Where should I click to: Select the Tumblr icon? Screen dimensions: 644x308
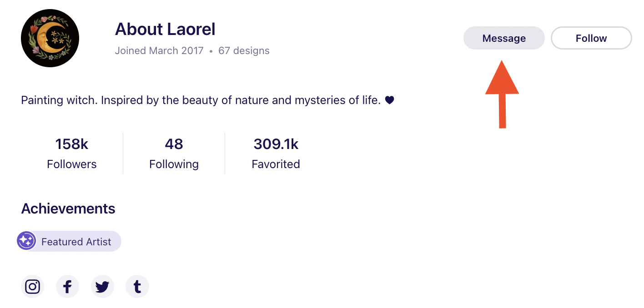click(137, 286)
